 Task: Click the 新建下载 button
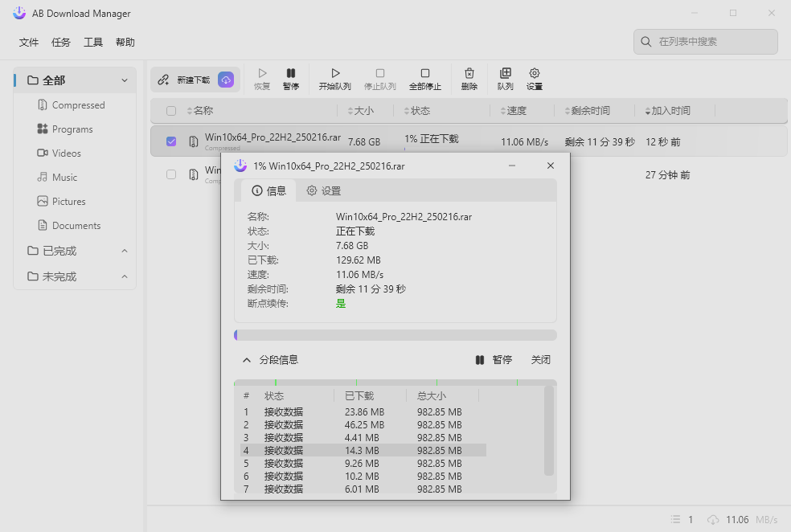pyautogui.click(x=195, y=80)
